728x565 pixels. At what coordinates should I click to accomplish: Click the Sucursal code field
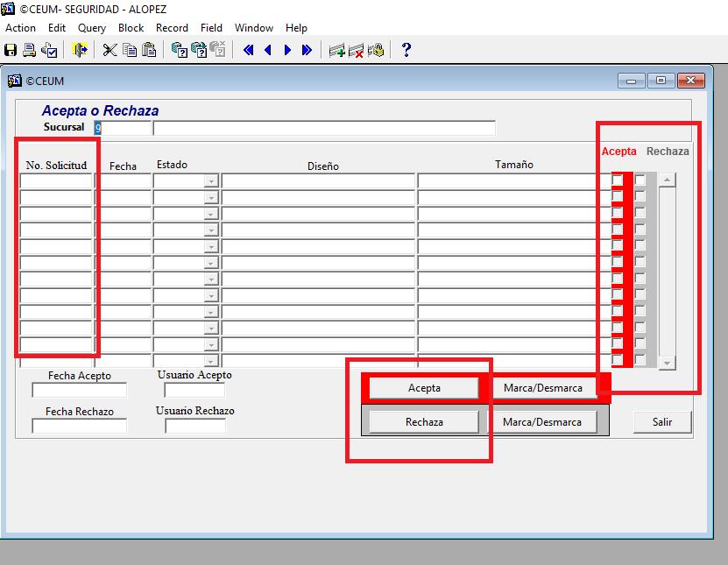click(123, 128)
